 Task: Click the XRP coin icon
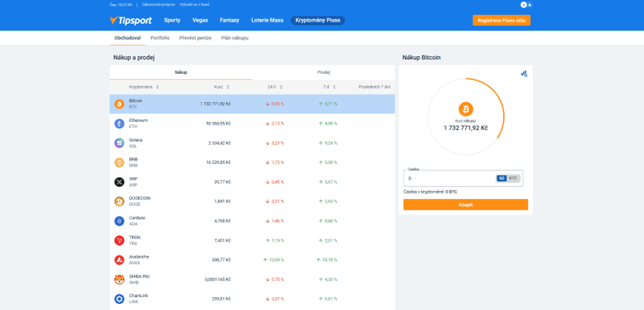[119, 182]
